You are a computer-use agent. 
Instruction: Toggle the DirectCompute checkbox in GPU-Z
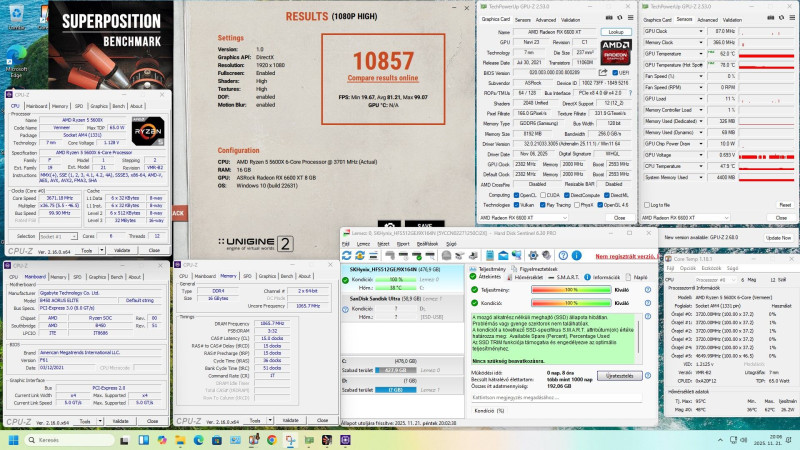[x=567, y=195]
